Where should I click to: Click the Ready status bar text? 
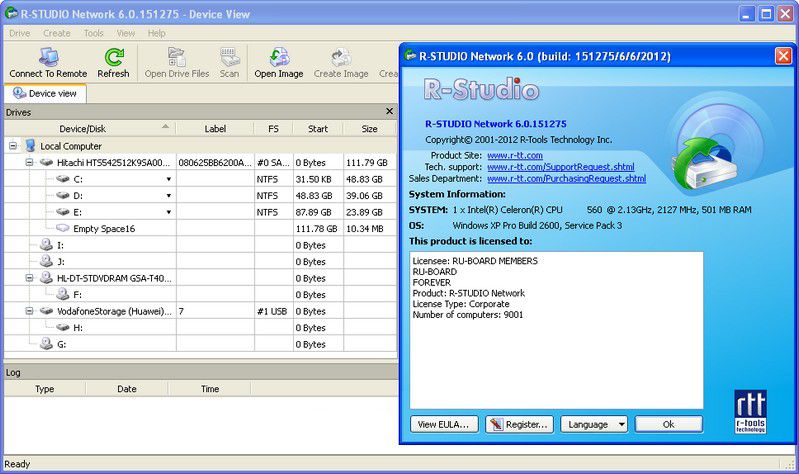[x=17, y=464]
